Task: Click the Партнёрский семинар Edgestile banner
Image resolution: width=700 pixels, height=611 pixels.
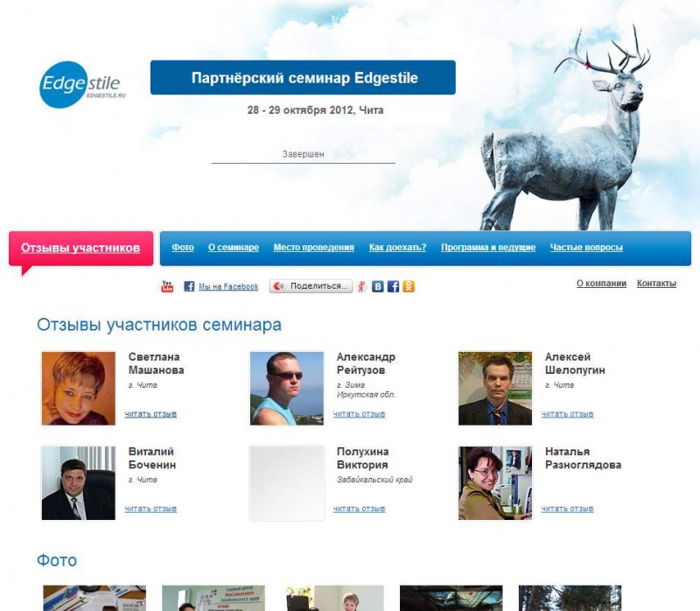Action: point(303,78)
